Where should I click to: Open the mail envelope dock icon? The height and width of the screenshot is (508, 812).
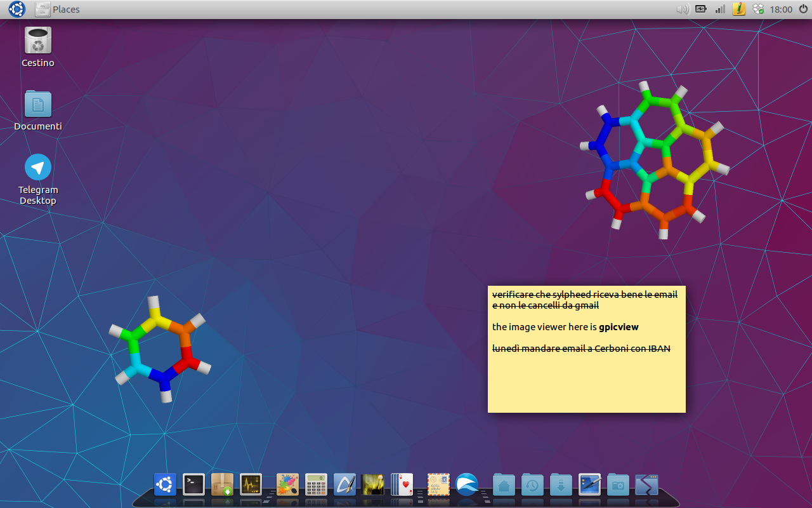pos(438,485)
